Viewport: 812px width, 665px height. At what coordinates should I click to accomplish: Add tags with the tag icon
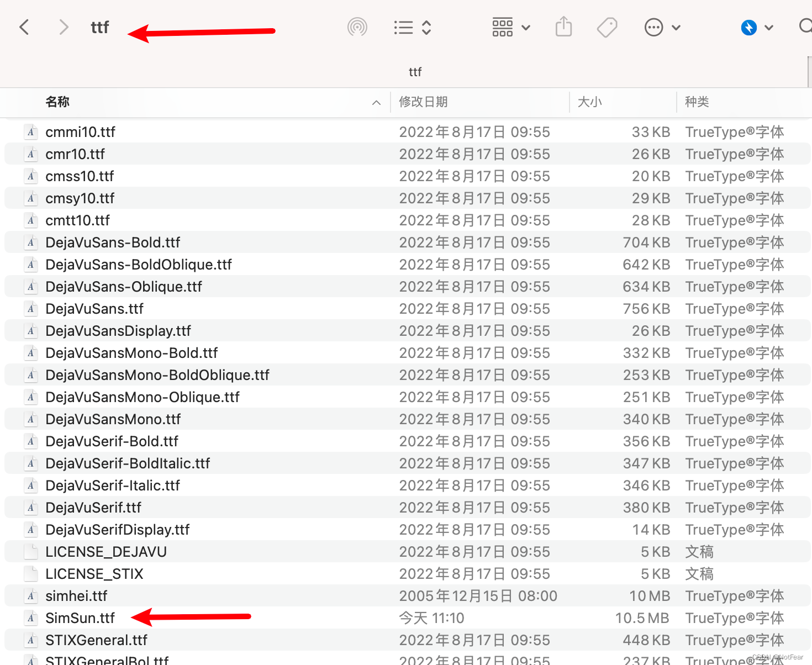tap(607, 27)
